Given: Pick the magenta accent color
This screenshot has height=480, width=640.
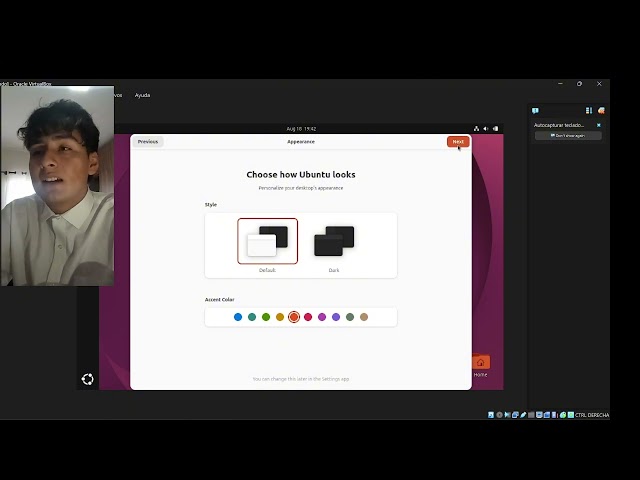Looking at the screenshot, I should [322, 317].
